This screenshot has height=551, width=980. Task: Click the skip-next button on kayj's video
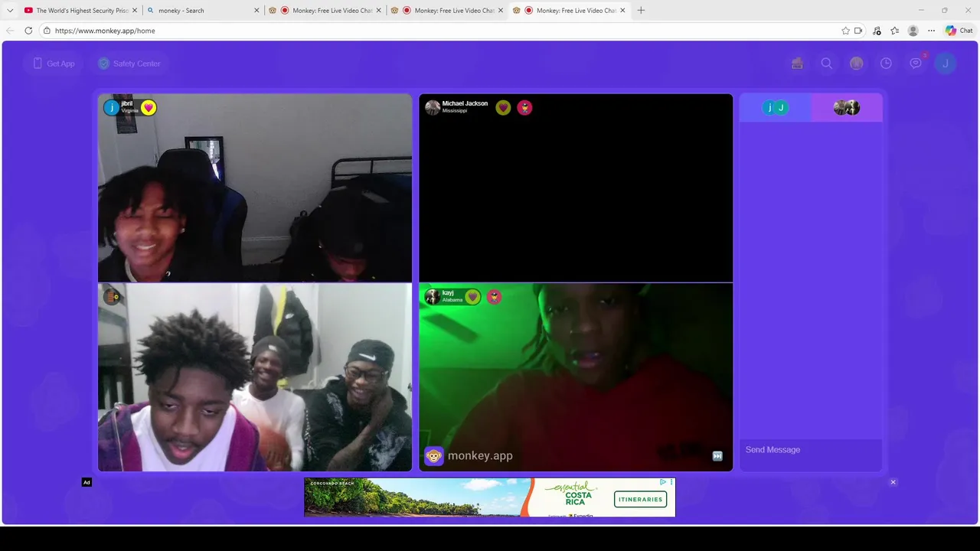[717, 456]
